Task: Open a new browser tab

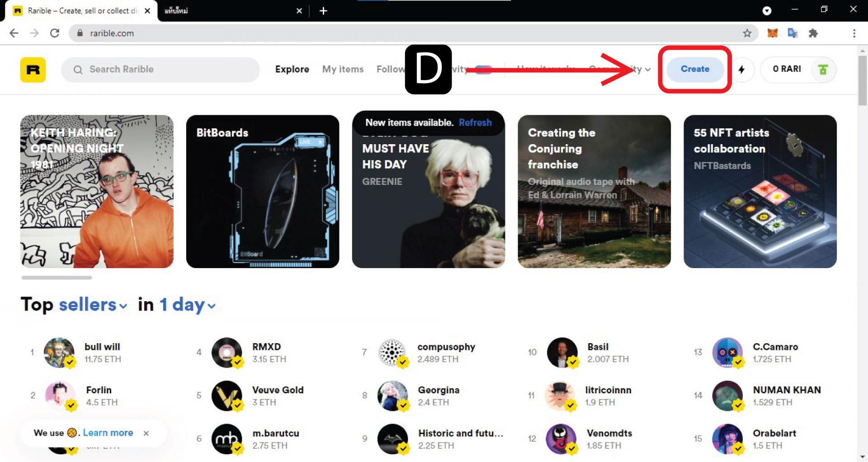Action: point(323,10)
